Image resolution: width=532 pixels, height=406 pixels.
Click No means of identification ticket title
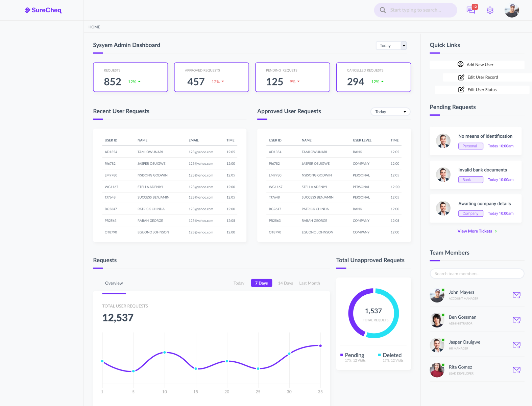click(485, 136)
